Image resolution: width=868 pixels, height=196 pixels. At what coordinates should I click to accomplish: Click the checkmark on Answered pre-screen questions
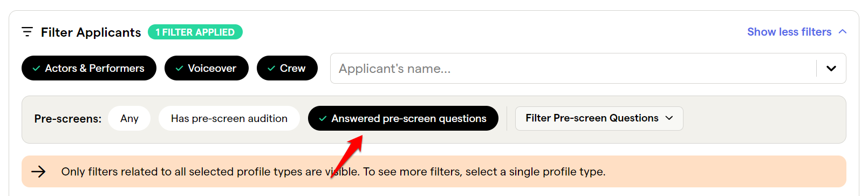(x=323, y=119)
